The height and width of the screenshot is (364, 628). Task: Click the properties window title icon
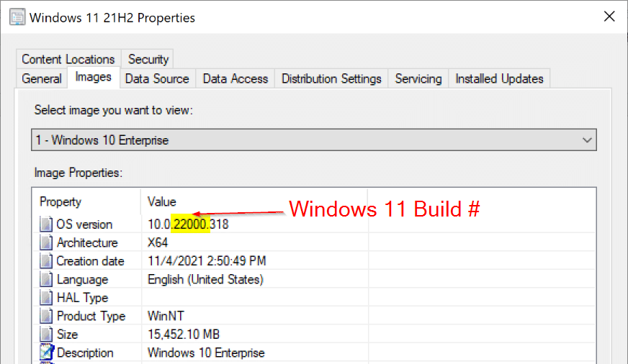[16, 17]
